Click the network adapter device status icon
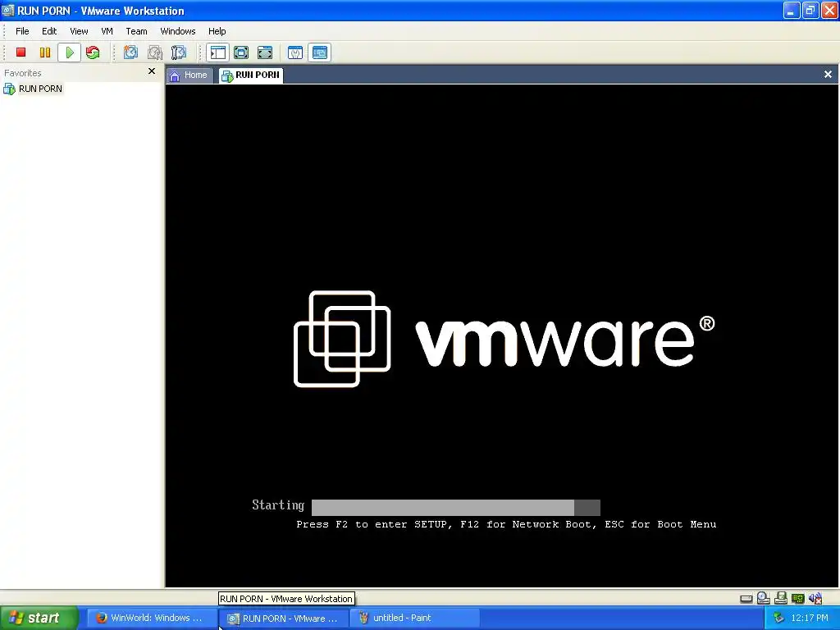Image resolution: width=840 pixels, height=630 pixels. [x=797, y=598]
